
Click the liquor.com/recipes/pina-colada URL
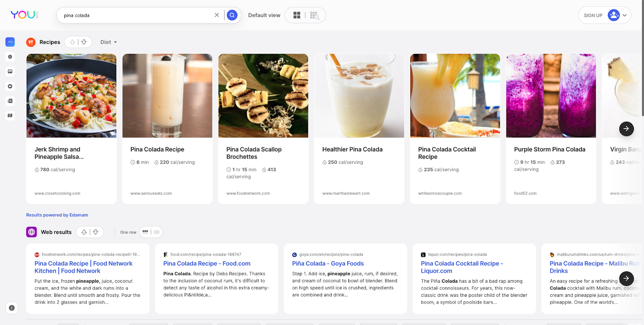pos(458,255)
